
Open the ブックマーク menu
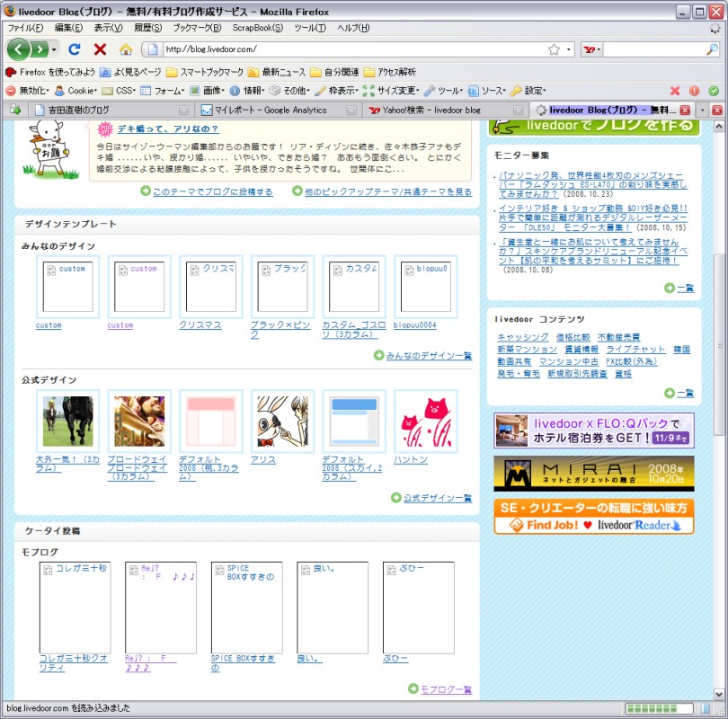point(198,28)
